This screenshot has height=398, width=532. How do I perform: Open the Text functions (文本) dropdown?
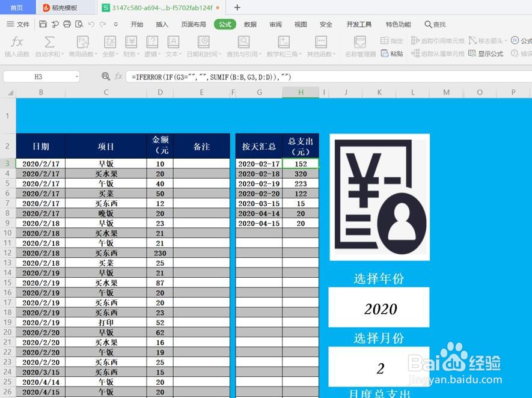173,48
